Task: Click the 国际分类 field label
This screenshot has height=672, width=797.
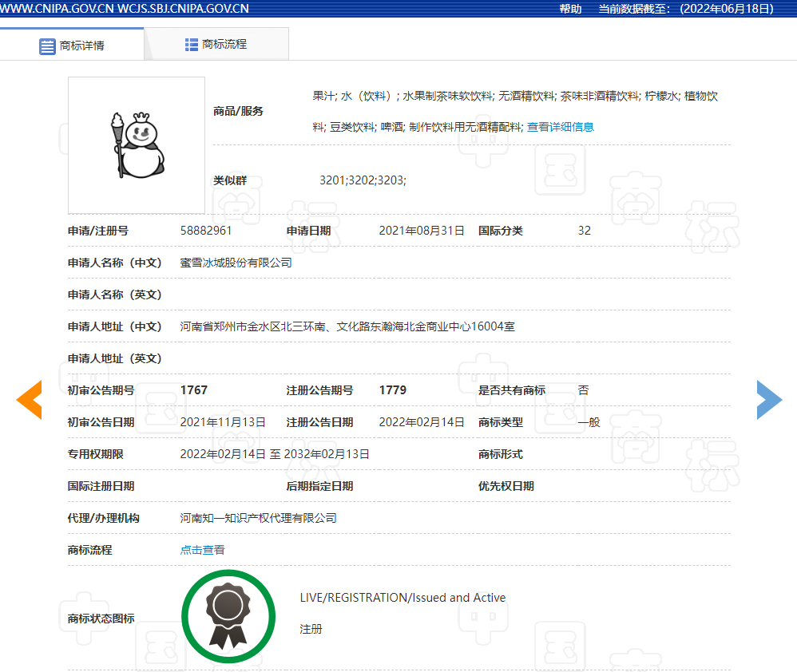Action: [x=501, y=231]
